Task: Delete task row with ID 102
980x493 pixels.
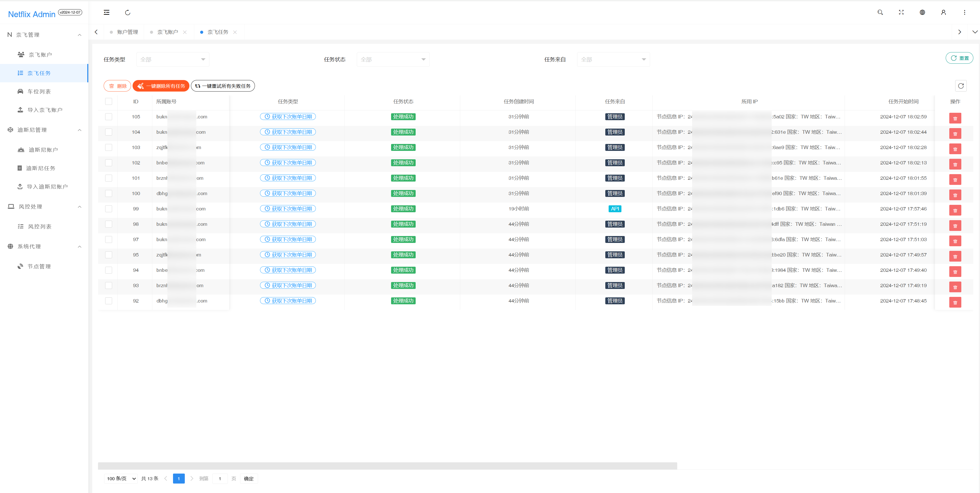Action: point(955,164)
